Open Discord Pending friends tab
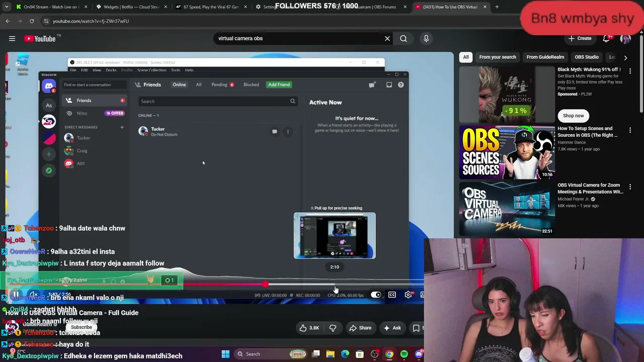The height and width of the screenshot is (362, 644). click(222, 84)
